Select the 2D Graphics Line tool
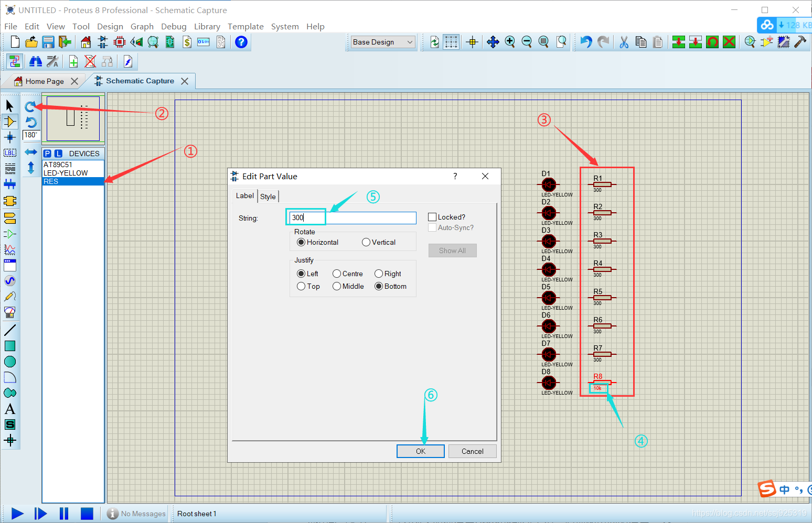Viewport: 812px width, 523px height. 9,330
